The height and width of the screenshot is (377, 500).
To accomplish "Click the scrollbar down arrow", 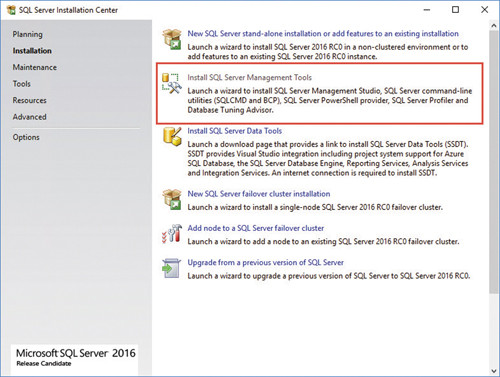I will click(x=494, y=371).
